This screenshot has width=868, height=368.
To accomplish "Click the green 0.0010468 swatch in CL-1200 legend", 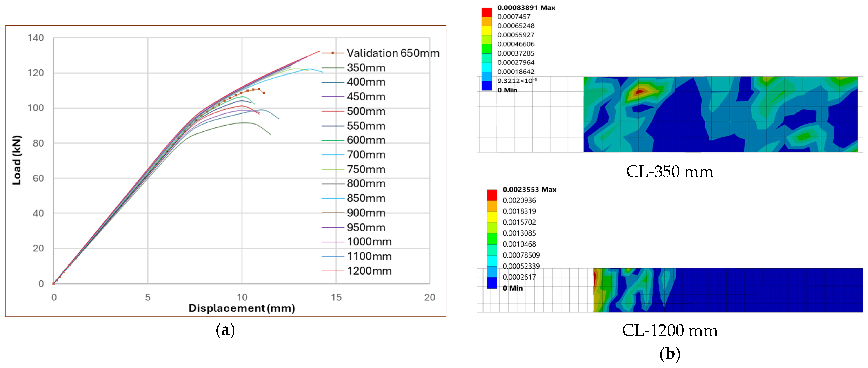I will click(492, 239).
